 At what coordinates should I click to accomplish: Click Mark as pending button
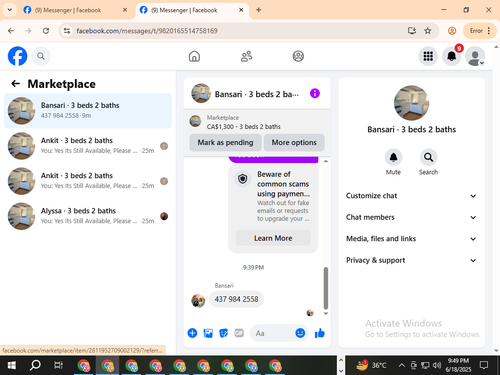point(225,142)
